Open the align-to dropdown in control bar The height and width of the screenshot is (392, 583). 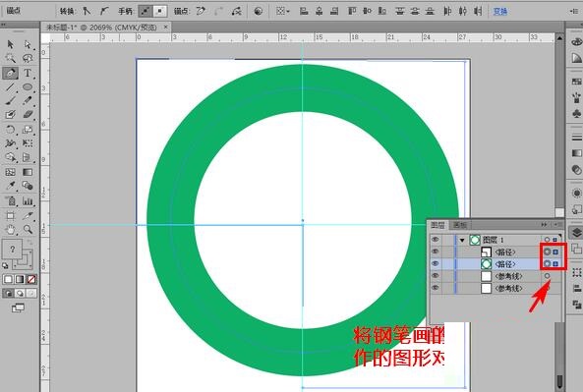(x=282, y=12)
